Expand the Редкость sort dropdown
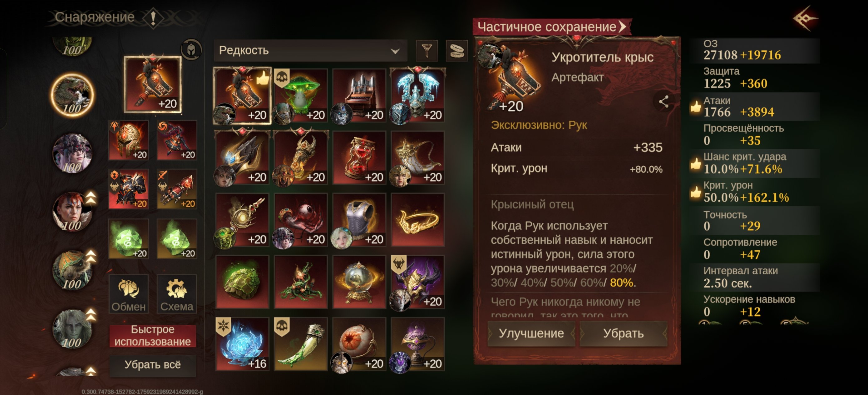 [310, 51]
